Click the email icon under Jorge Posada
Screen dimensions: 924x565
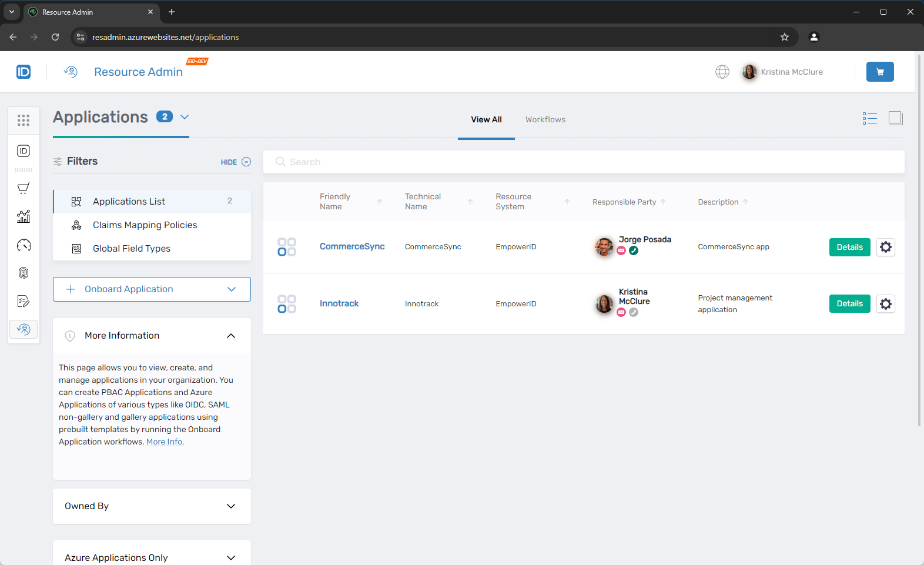[x=621, y=251]
